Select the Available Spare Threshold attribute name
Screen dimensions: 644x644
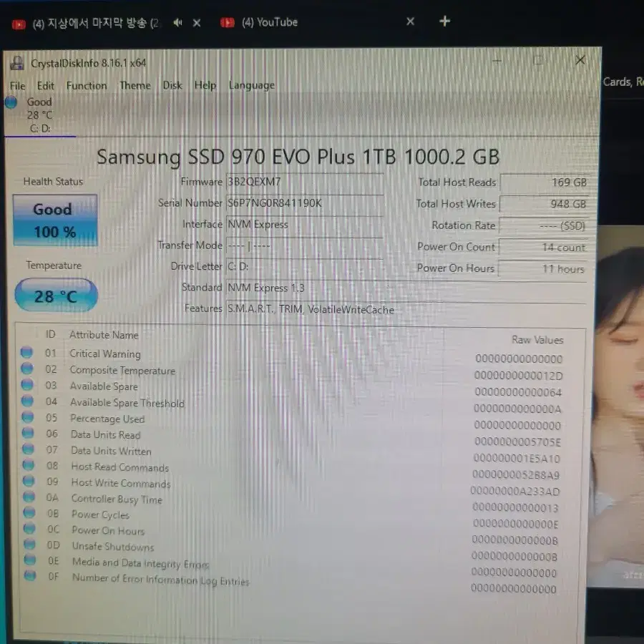pos(127,402)
